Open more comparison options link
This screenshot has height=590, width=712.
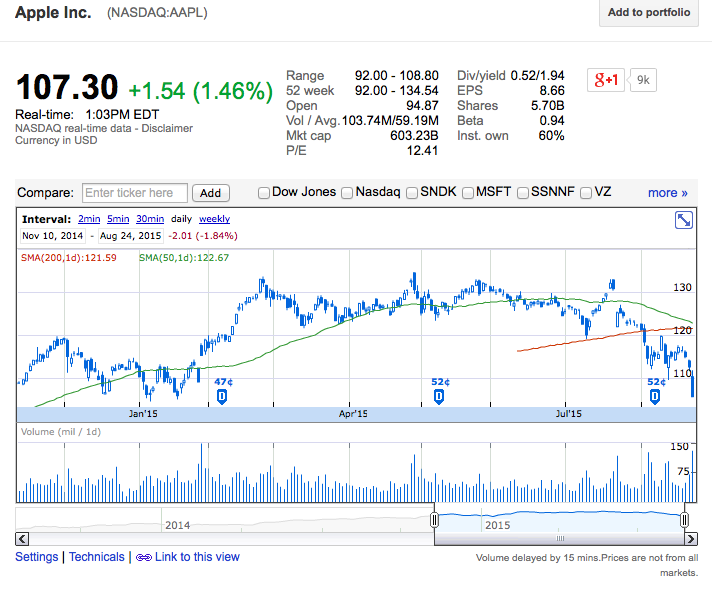tap(668, 193)
